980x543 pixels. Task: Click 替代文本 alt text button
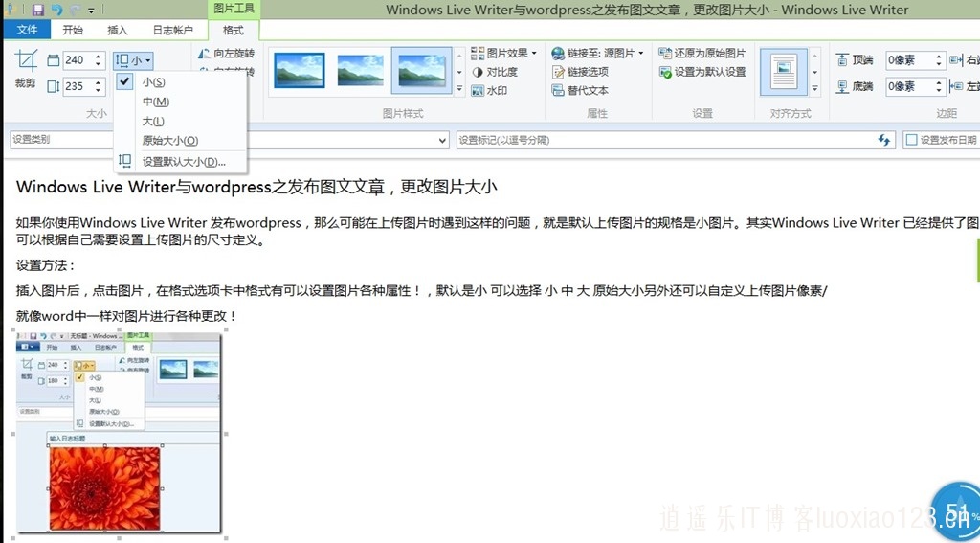(x=580, y=91)
